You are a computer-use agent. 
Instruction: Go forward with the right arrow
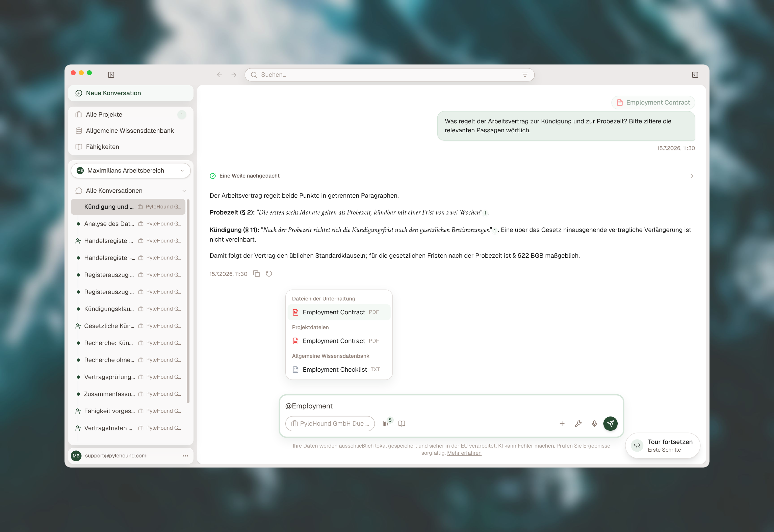pos(234,75)
